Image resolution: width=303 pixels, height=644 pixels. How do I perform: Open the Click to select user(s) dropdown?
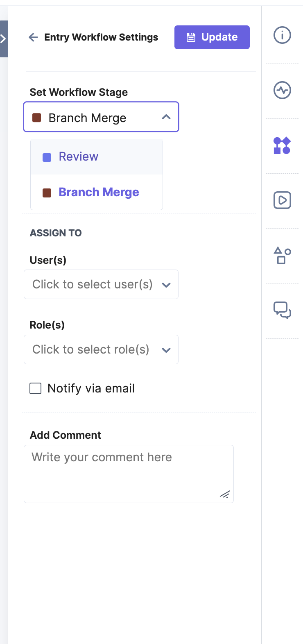click(x=101, y=284)
